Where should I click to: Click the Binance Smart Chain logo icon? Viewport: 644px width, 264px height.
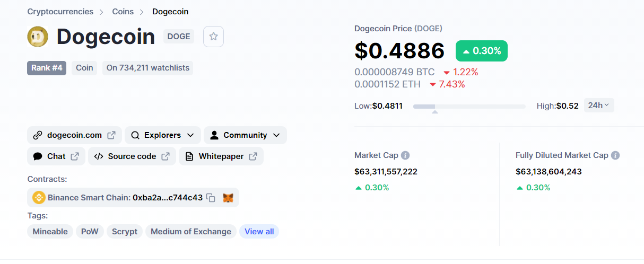39,198
